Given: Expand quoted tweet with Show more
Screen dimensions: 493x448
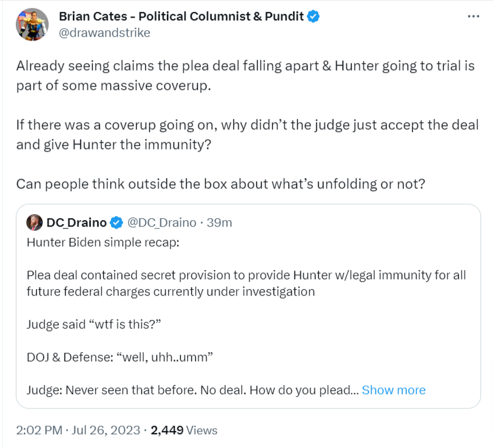Looking at the screenshot, I should tap(393, 390).
